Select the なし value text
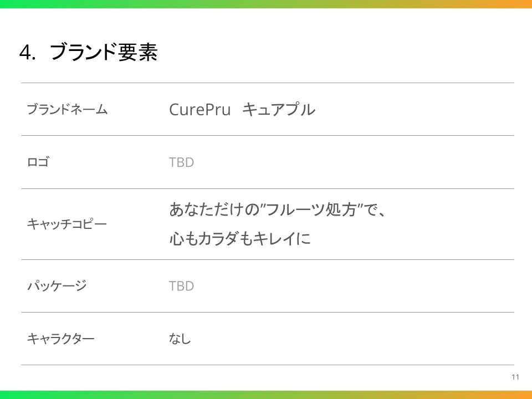532x399 pixels. click(x=180, y=339)
